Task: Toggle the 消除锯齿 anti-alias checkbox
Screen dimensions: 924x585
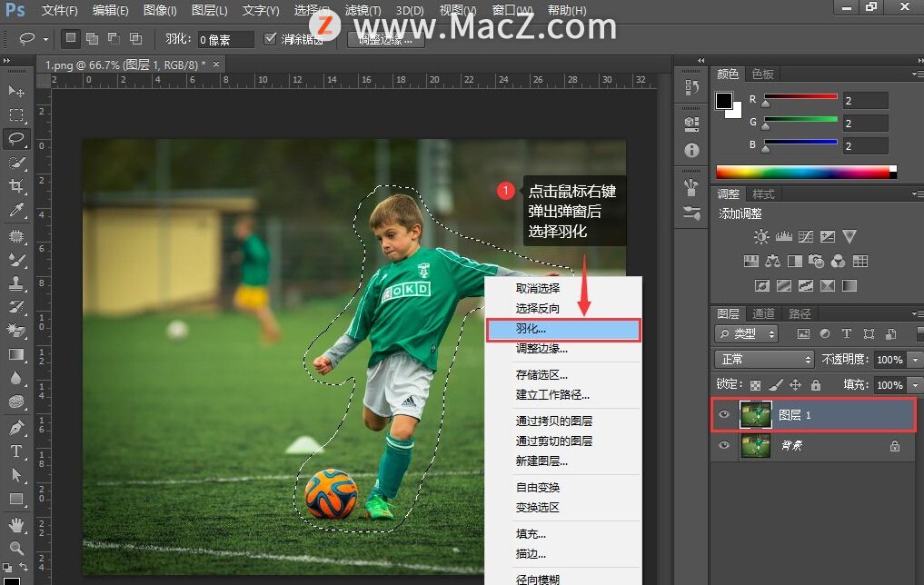Action: 270,39
